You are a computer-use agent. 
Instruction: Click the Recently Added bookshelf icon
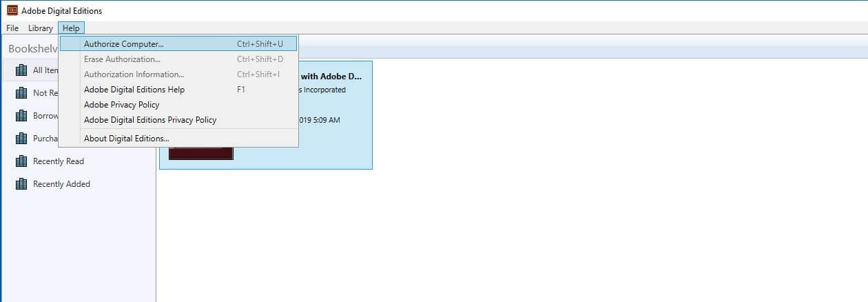tap(21, 184)
